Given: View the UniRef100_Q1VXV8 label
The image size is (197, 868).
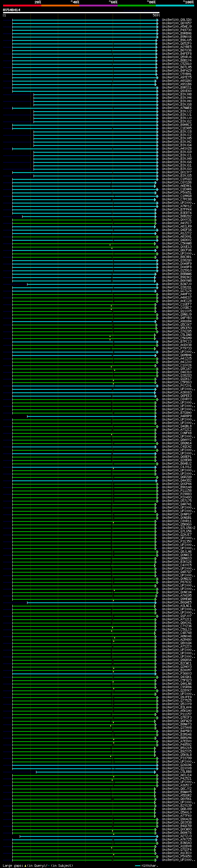Looking at the screenshot, I should pyautogui.click(x=176, y=768).
